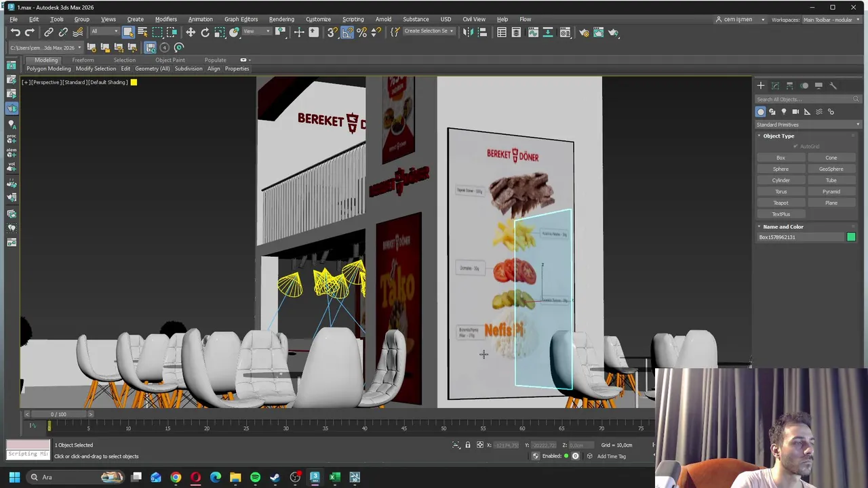The height and width of the screenshot is (488, 868).
Task: Create a Box primitive
Action: [781, 158]
